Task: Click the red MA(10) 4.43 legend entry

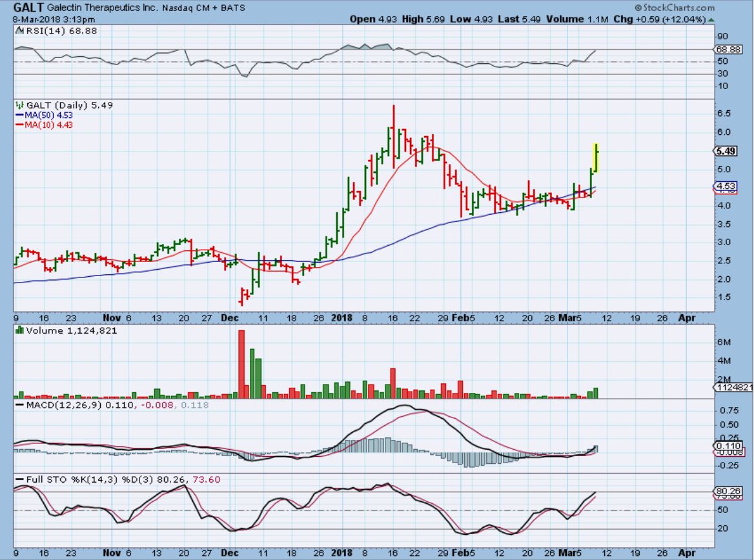Action: pyautogui.click(x=45, y=125)
